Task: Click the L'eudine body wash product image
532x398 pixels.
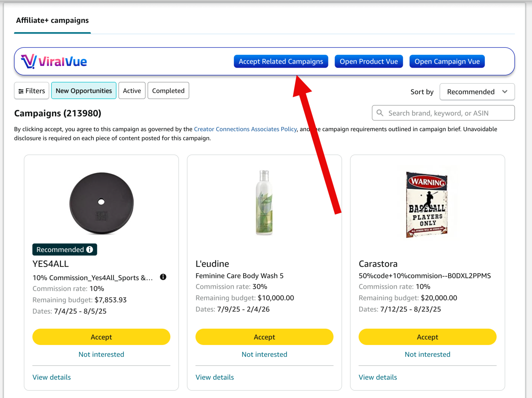Action: 264,202
